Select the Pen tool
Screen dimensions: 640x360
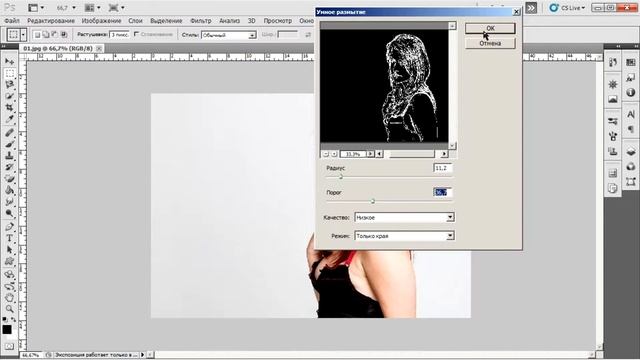9,227
